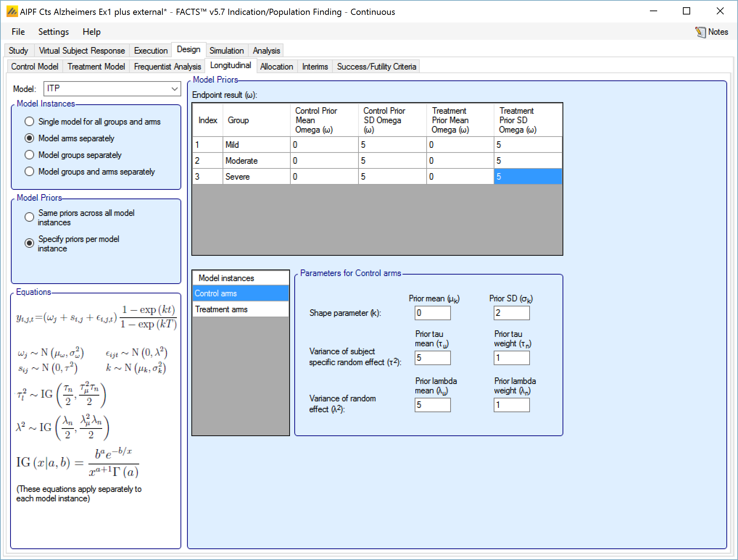Open the Help menu
Image resolution: width=738 pixels, height=560 pixels.
91,32
